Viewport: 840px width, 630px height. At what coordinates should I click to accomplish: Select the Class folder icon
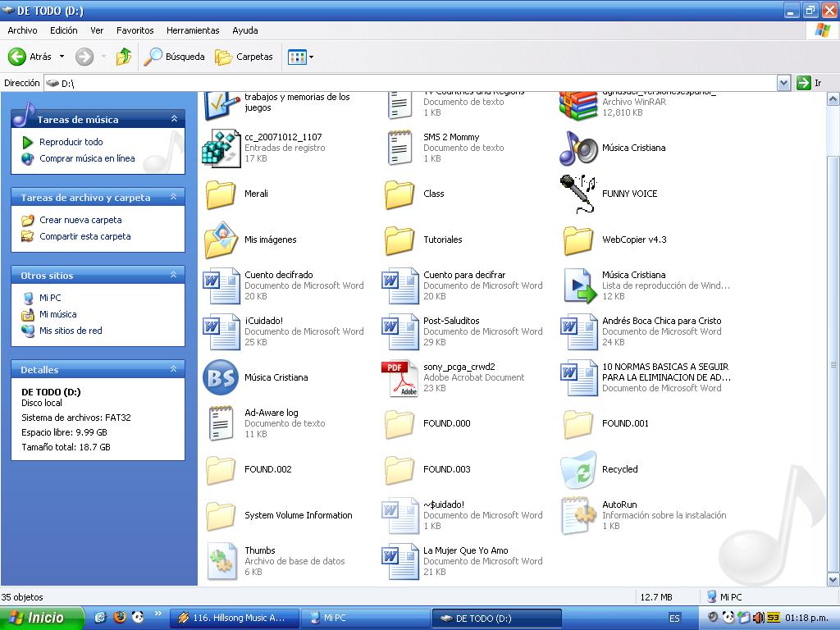click(x=399, y=194)
